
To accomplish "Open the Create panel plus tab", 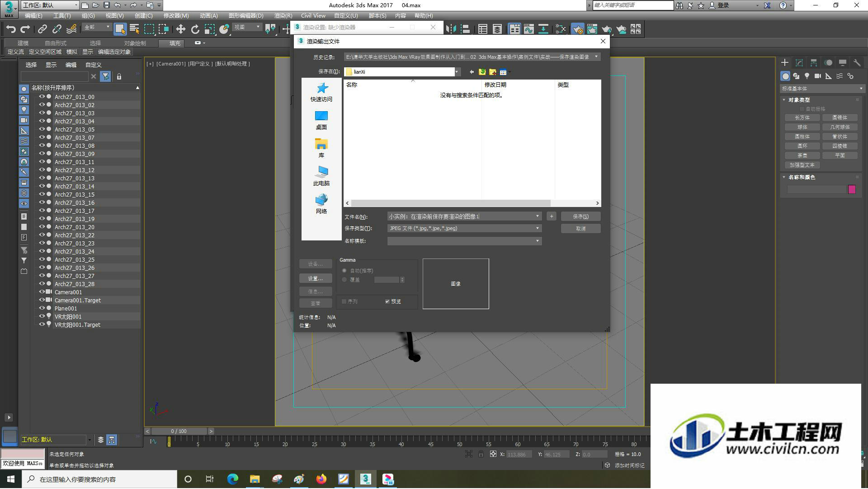I will pyautogui.click(x=785, y=63).
